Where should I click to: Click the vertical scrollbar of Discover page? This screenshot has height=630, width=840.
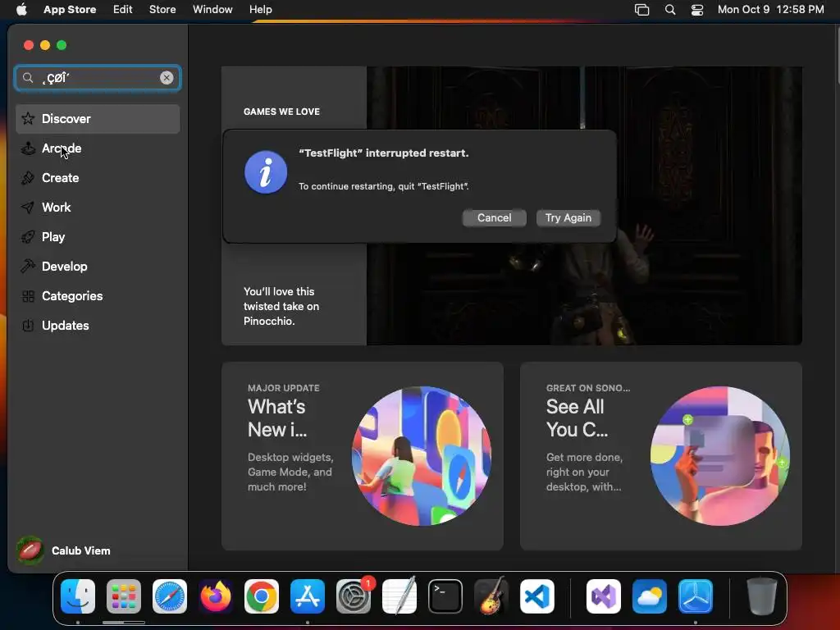click(837, 55)
